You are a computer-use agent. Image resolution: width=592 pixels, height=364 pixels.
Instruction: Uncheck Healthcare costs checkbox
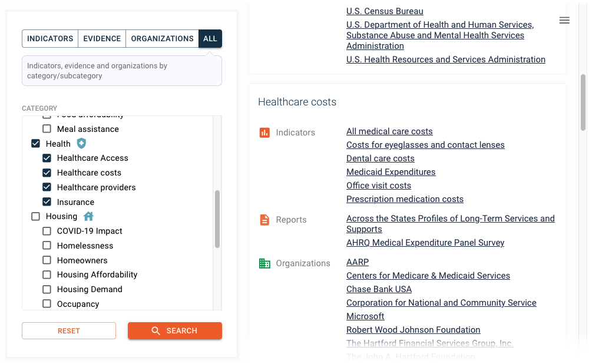pyautogui.click(x=47, y=173)
